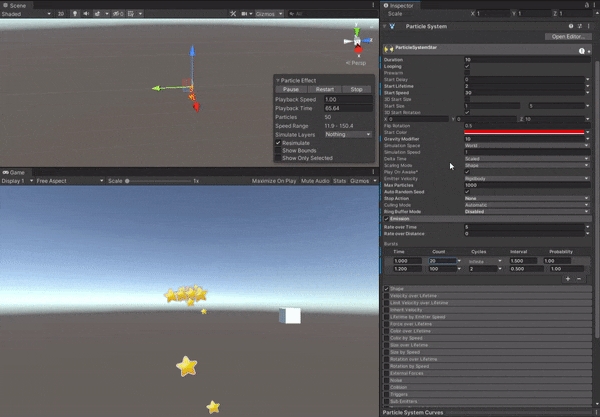Toggle scene audio speaker icon

[86, 14]
